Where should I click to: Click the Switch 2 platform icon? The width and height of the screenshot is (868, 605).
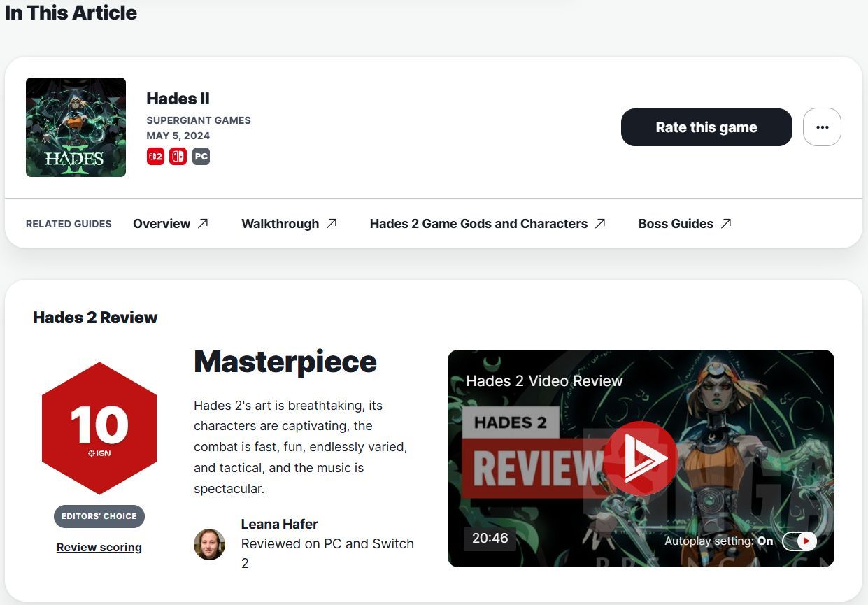(155, 156)
